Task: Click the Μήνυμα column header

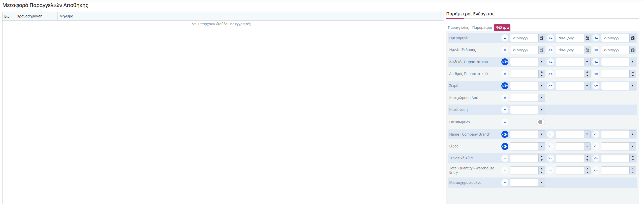Action: (66, 16)
